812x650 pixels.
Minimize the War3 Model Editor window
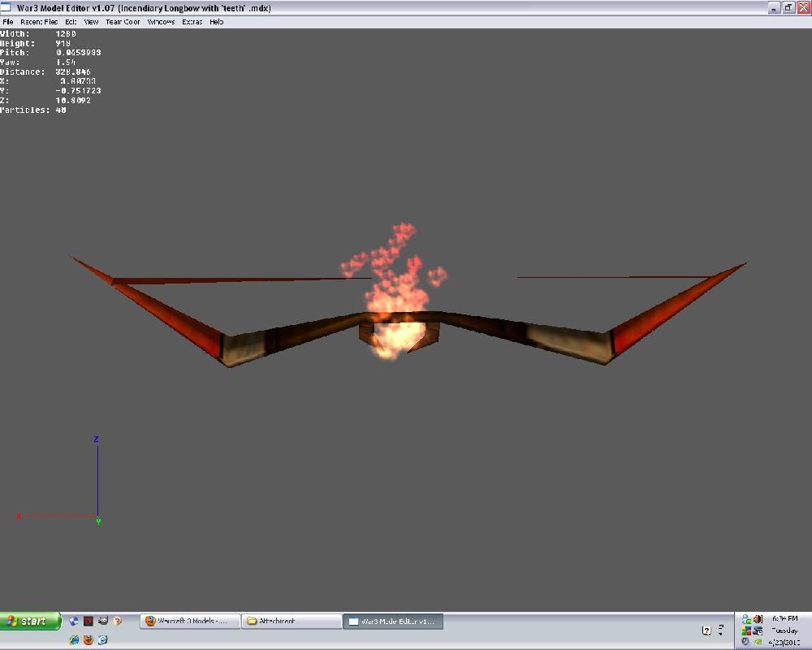click(774, 7)
